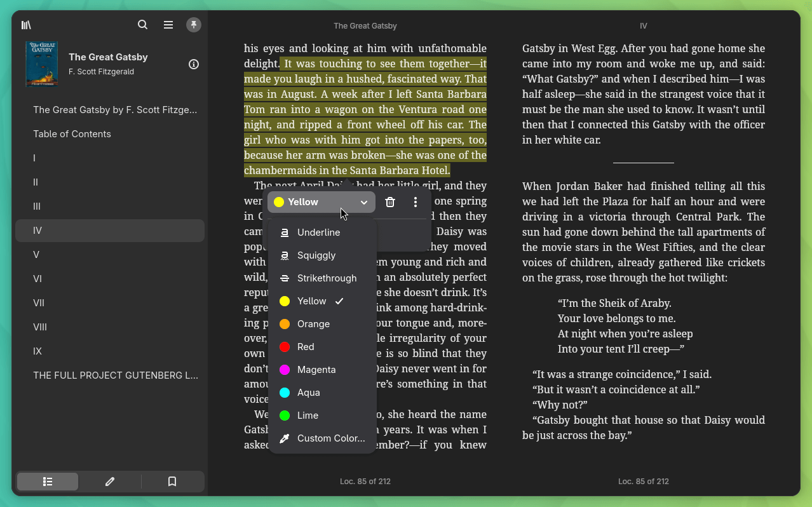Screen dimensions: 812x507
Task: Choose the Squiggly style option
Action: [x=316, y=255]
